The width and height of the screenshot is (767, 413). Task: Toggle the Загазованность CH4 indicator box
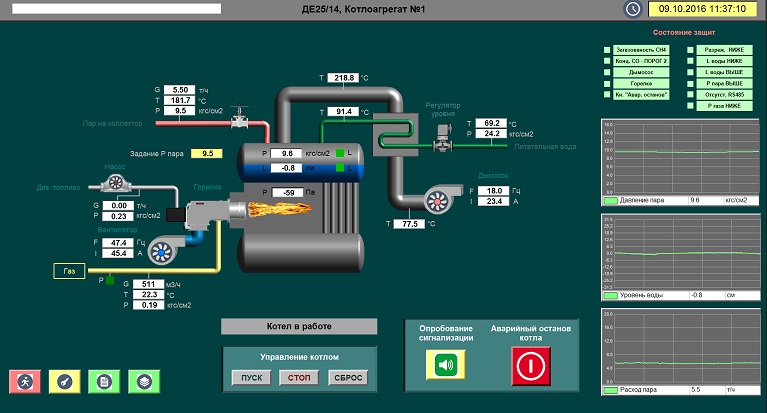(x=606, y=49)
